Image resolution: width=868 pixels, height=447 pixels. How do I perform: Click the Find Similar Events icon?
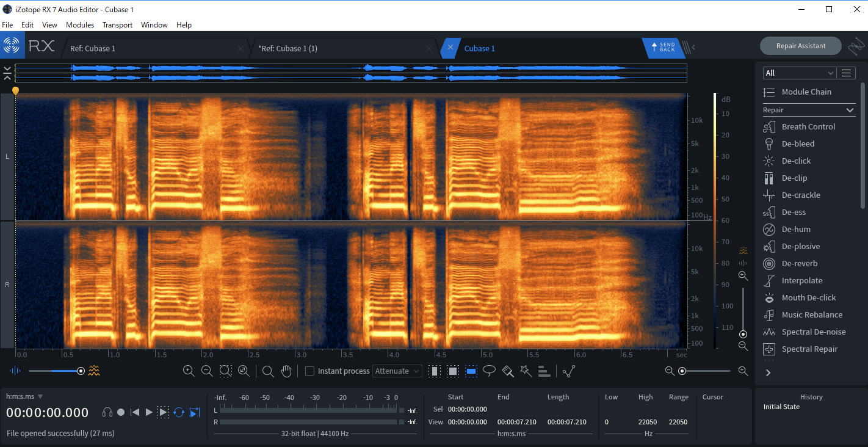point(569,371)
